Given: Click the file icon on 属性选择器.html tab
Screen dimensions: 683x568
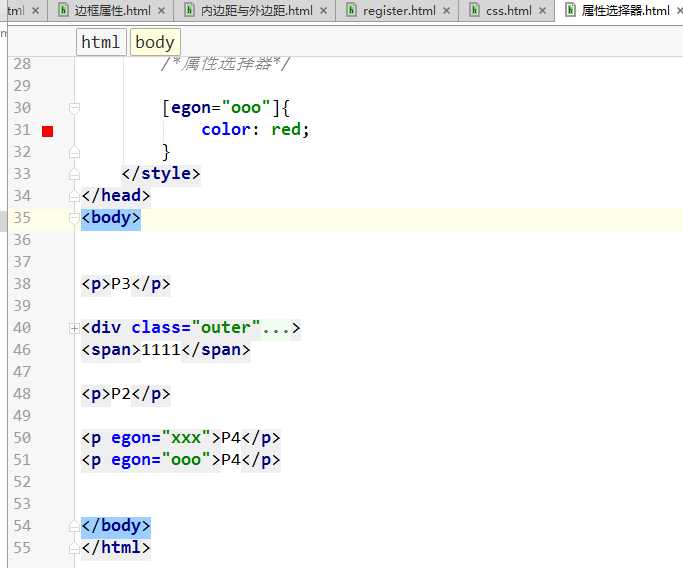Looking at the screenshot, I should click(x=570, y=10).
